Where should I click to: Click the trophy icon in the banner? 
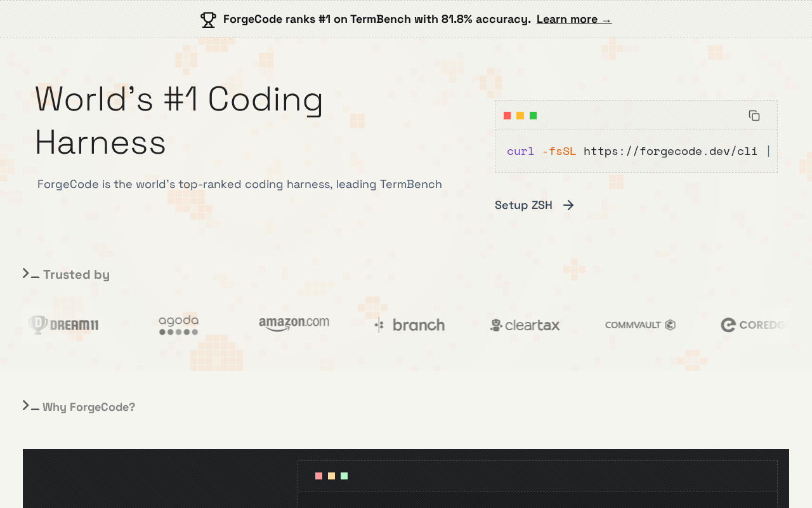(x=208, y=20)
